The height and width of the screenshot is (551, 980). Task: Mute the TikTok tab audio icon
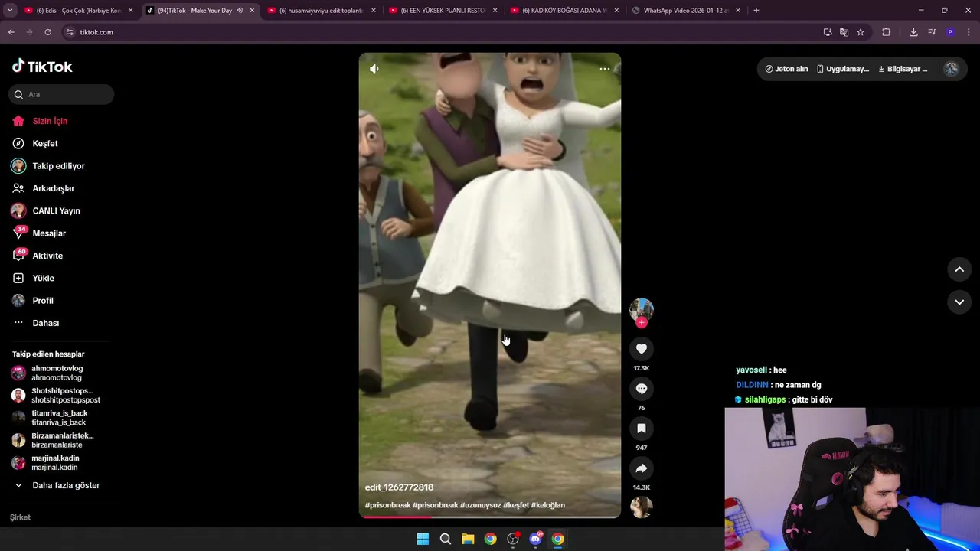[240, 11]
